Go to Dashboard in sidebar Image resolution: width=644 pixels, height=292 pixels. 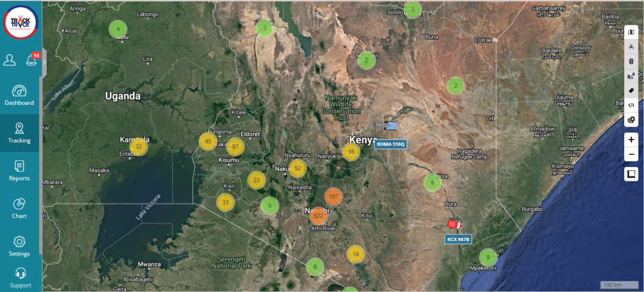pos(20,95)
